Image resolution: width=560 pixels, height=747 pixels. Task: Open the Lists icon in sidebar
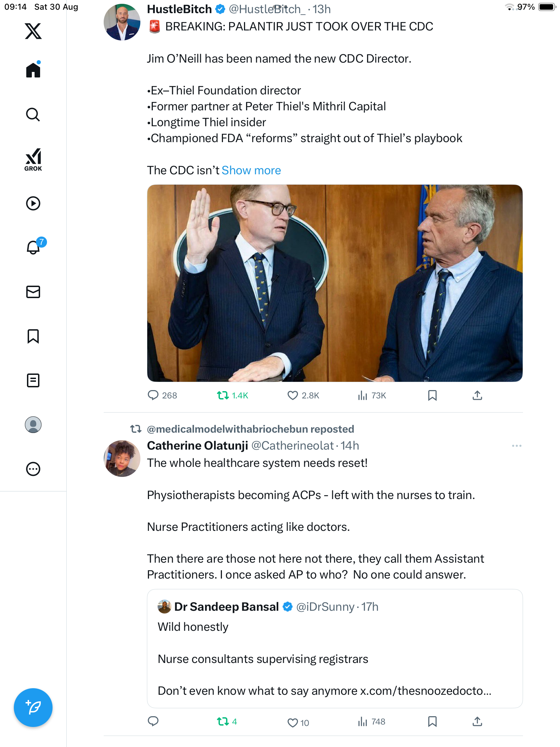[33, 380]
